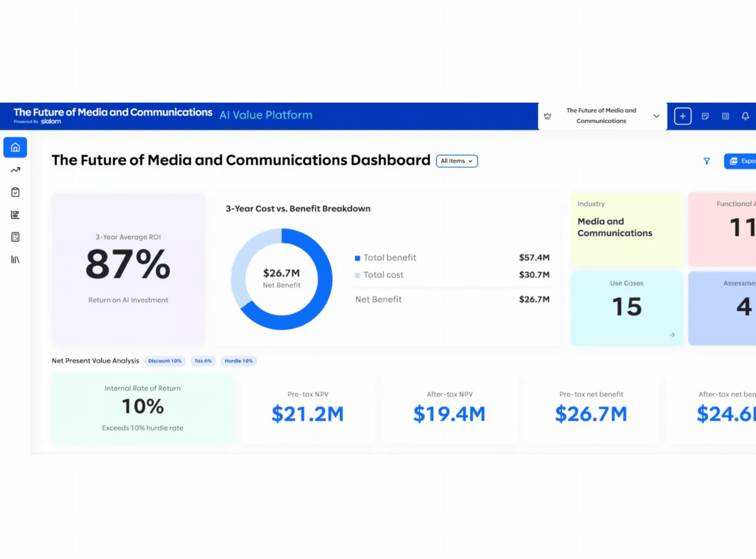Screen dimensions: 756x559
Task: Open the bar chart report sidebar icon
Action: [x=15, y=215]
